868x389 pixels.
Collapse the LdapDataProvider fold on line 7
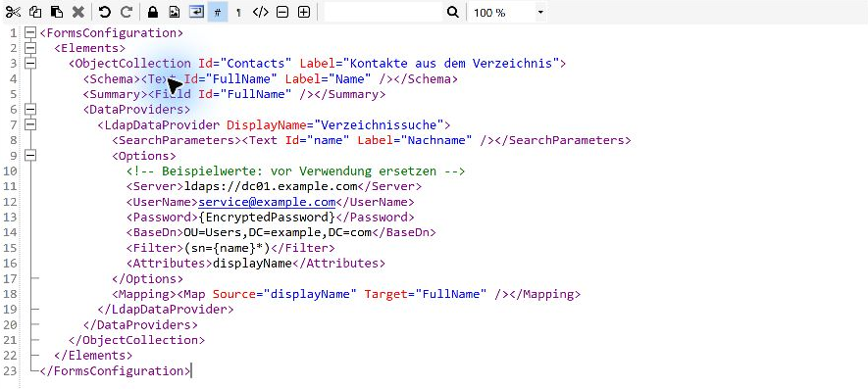coord(30,125)
